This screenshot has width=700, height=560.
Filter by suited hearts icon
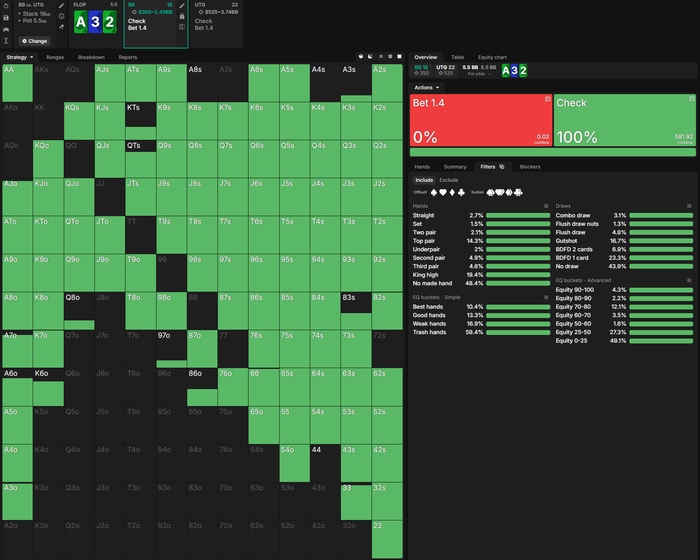[x=500, y=192]
